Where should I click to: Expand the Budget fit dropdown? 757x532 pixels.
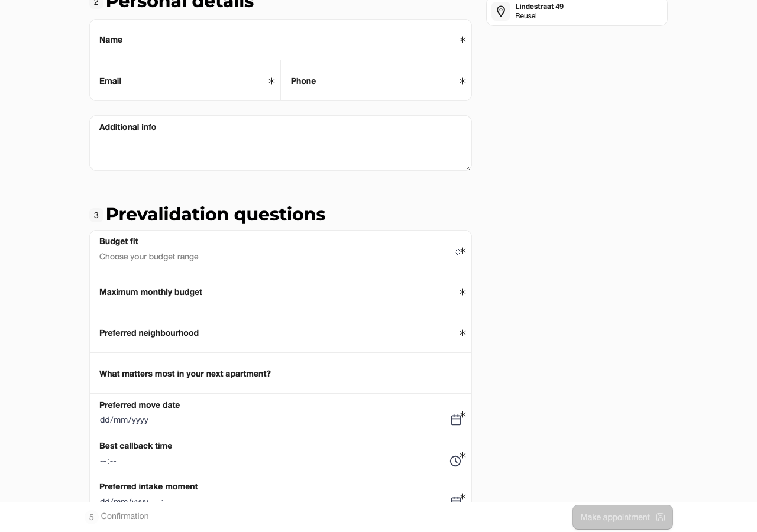coord(280,251)
